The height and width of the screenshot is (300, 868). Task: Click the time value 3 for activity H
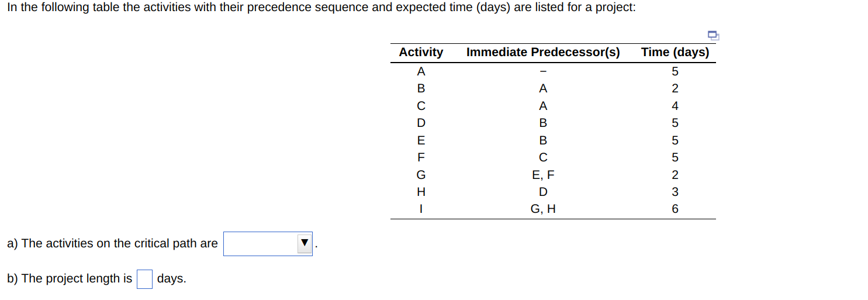675,192
